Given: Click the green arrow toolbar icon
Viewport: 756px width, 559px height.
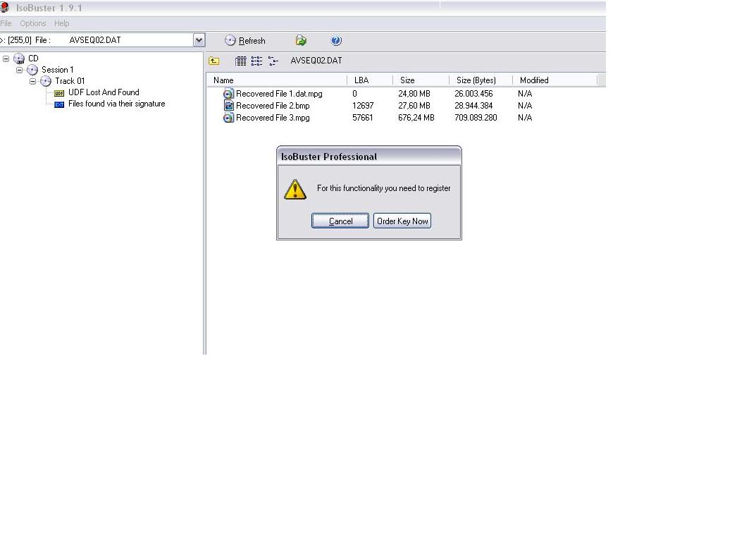Looking at the screenshot, I should (x=301, y=40).
